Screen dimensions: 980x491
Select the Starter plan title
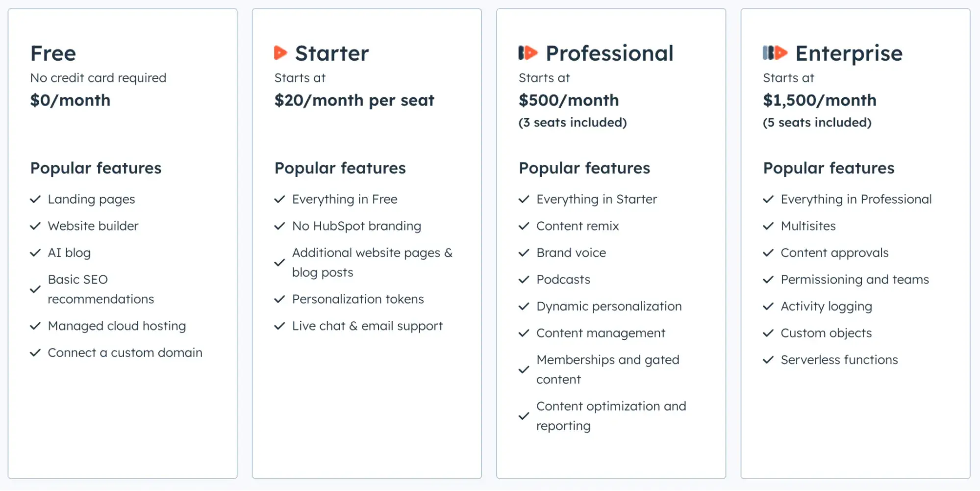tap(332, 53)
